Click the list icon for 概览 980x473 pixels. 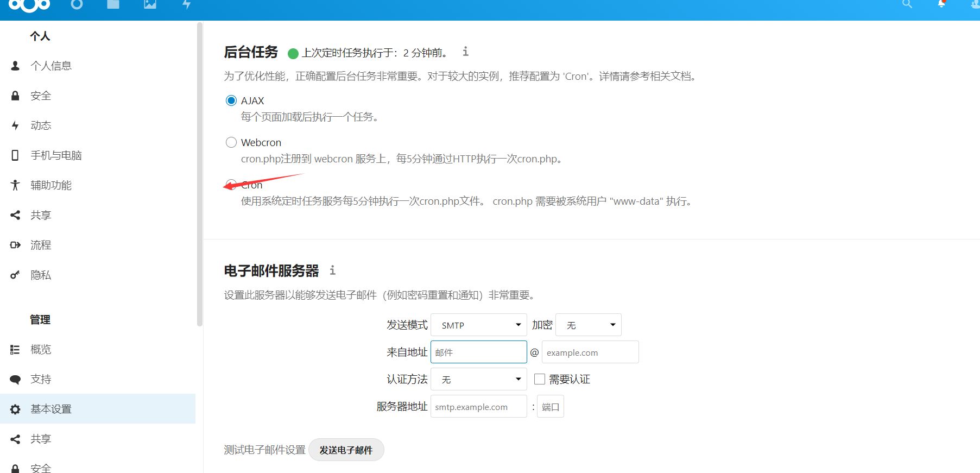coord(15,350)
